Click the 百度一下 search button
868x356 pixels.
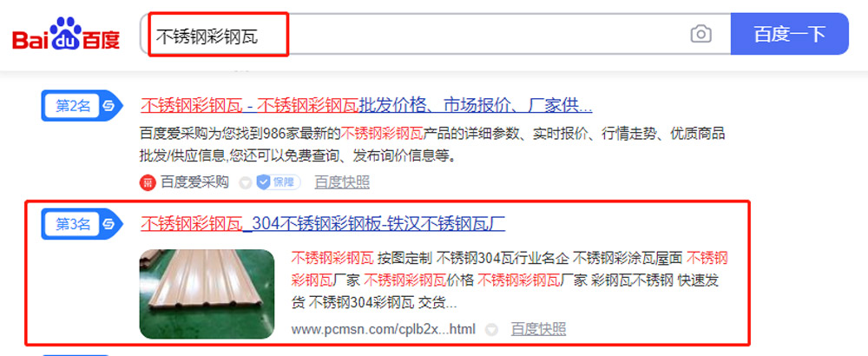[x=789, y=34]
